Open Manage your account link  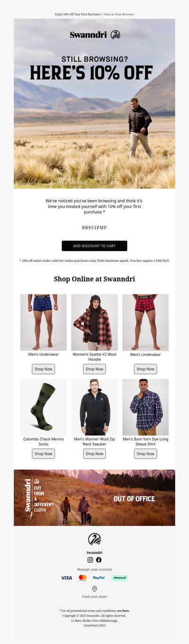pos(94,570)
